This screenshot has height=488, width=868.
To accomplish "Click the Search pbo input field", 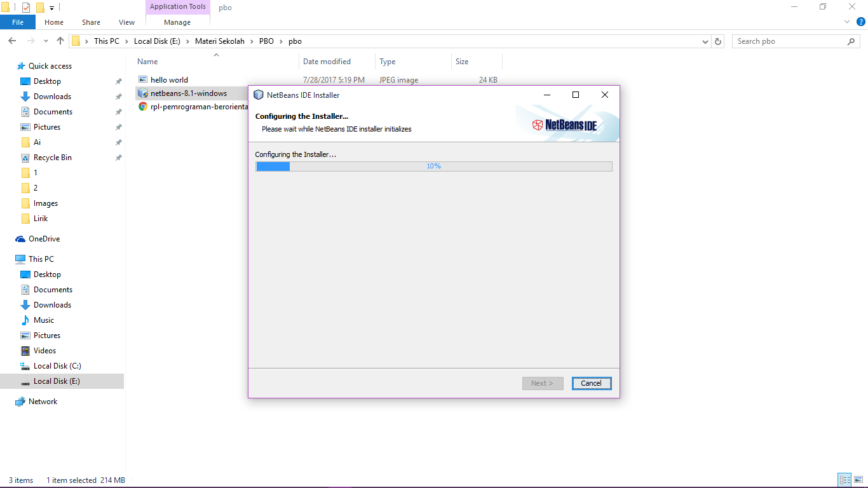I will coord(789,41).
